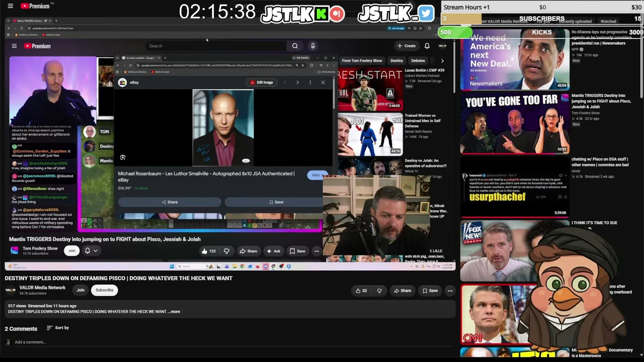Select the Watched filter chip

click(608, 22)
